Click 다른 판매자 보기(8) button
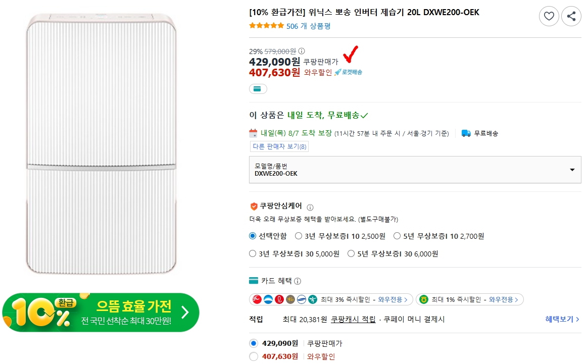The image size is (588, 364). pos(280,146)
